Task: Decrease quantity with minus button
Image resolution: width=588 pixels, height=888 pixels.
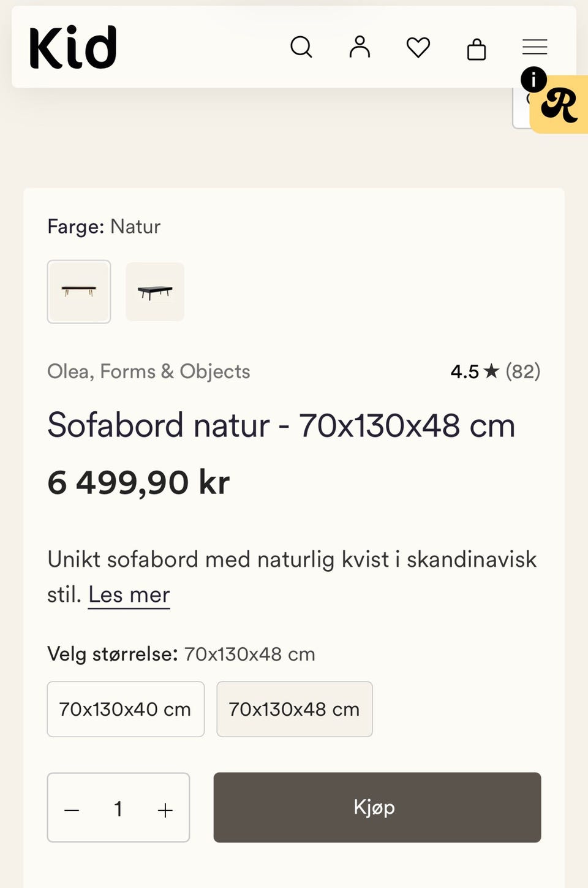Action: 72,810
